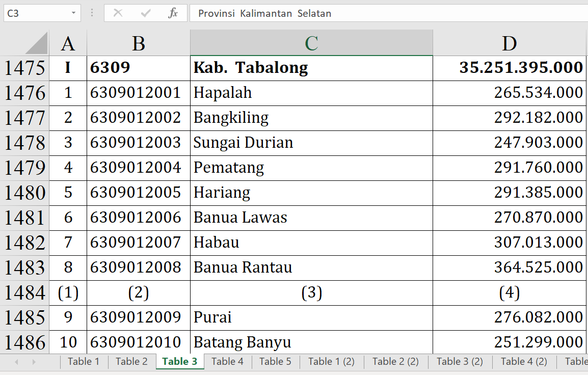Select the Table 5 sheet tab
This screenshot has height=375, width=588.
pos(275,362)
